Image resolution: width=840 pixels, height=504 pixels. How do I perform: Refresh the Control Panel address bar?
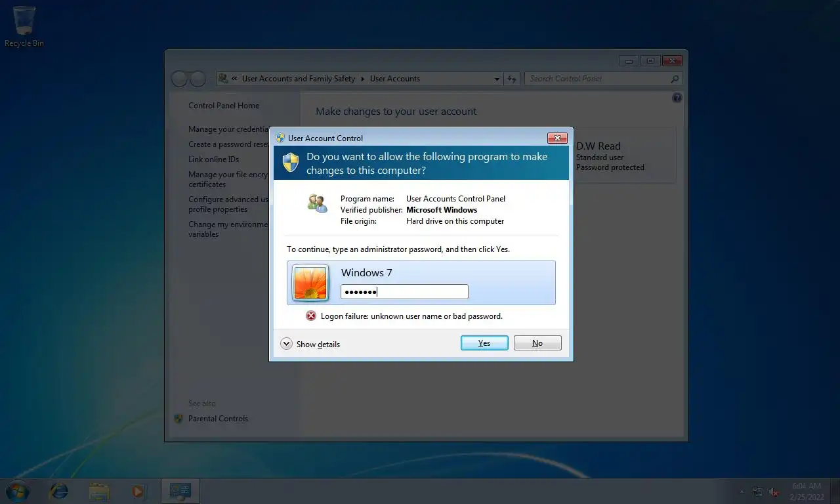click(513, 79)
